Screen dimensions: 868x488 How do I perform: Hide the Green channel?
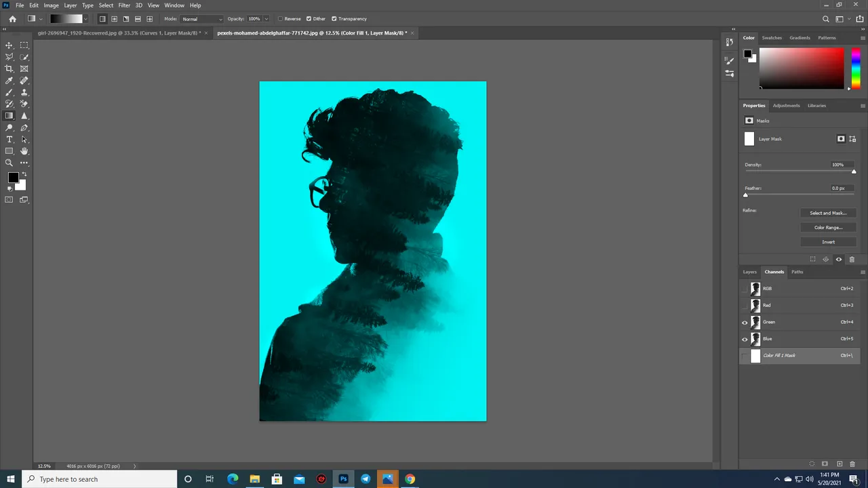point(745,322)
